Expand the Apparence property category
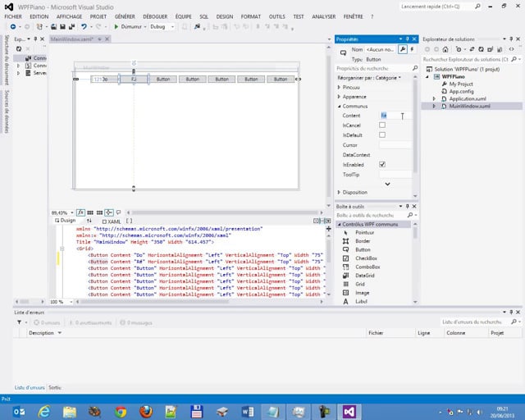Viewport: 525px width, 420px height. (339, 97)
